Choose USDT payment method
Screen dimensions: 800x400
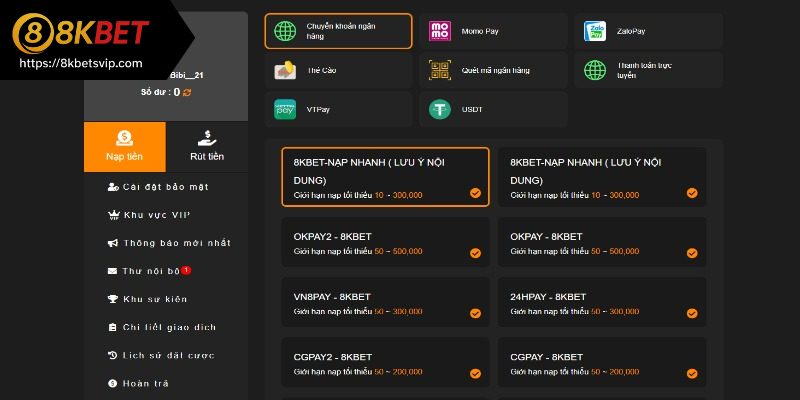[x=493, y=109]
